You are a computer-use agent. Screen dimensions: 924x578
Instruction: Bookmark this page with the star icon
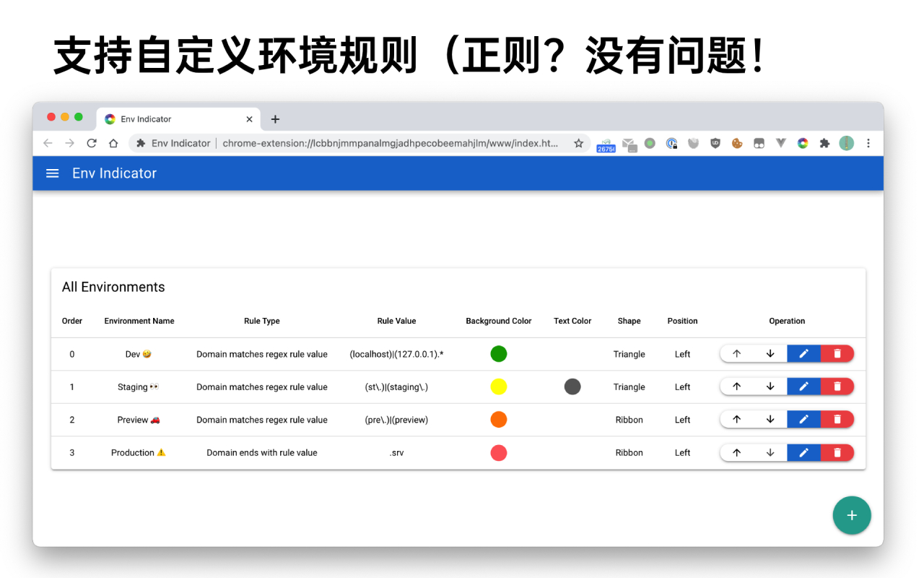pos(578,143)
